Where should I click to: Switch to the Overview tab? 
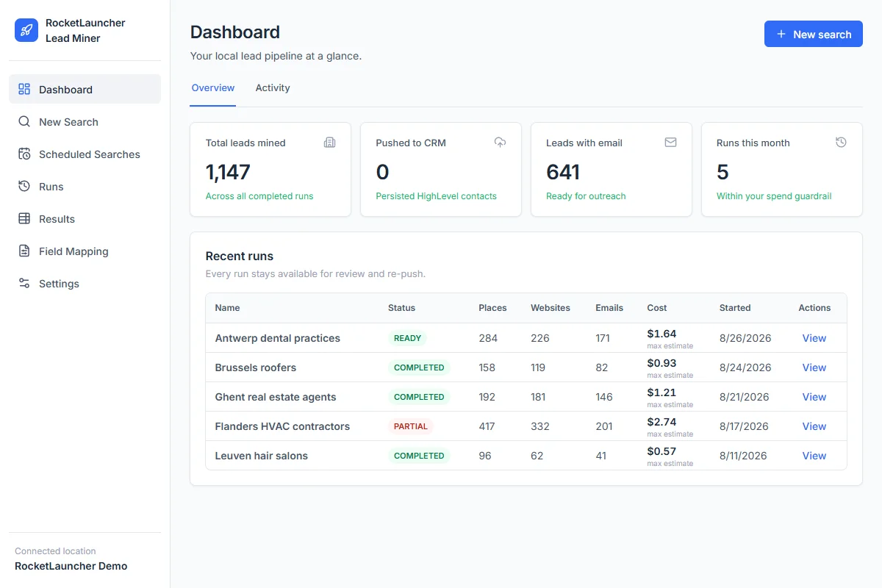(213, 88)
